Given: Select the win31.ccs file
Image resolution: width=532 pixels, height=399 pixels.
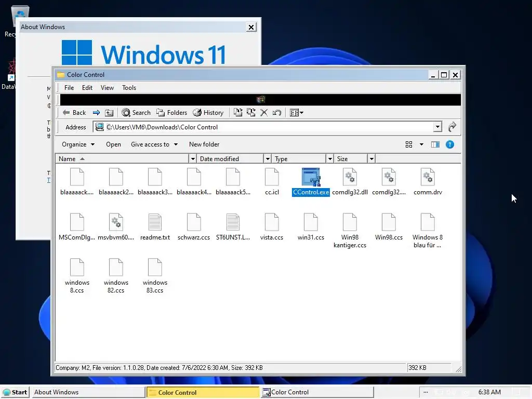Looking at the screenshot, I should coord(311,227).
